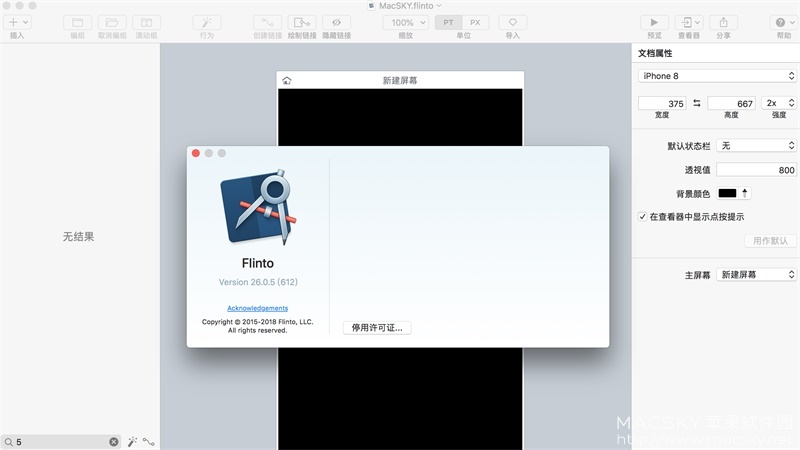Image resolution: width=800 pixels, height=450 pixels.
Task: Click the Version 26.0.5 (612) text
Action: pyautogui.click(x=258, y=282)
